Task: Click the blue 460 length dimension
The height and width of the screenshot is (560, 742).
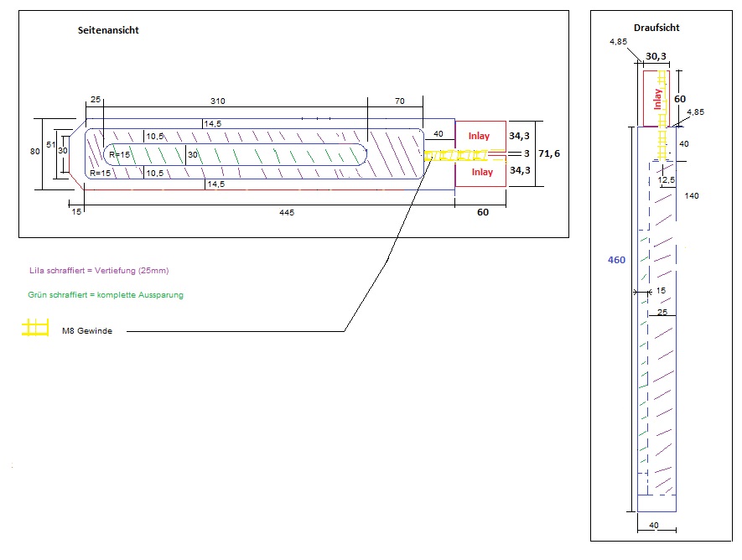Action: (616, 260)
